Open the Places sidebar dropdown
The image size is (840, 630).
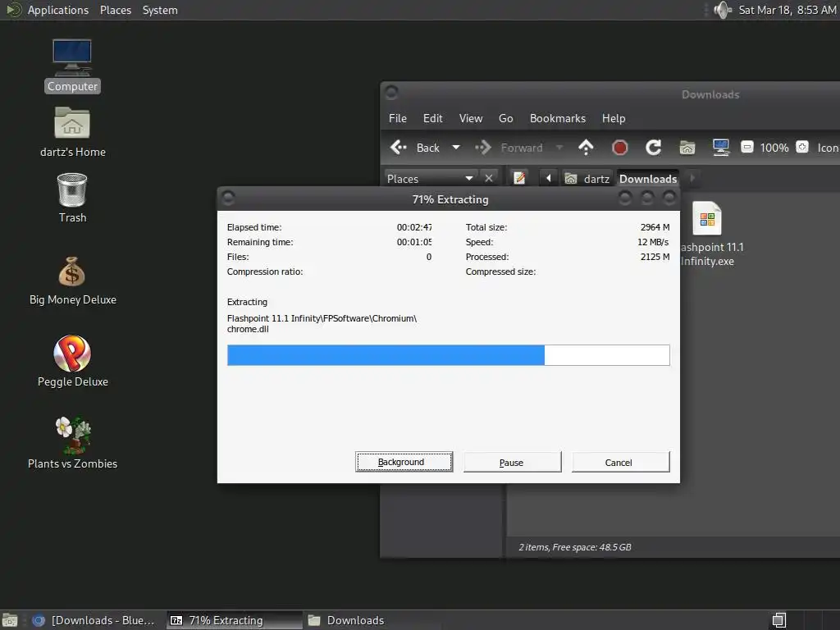(430, 178)
